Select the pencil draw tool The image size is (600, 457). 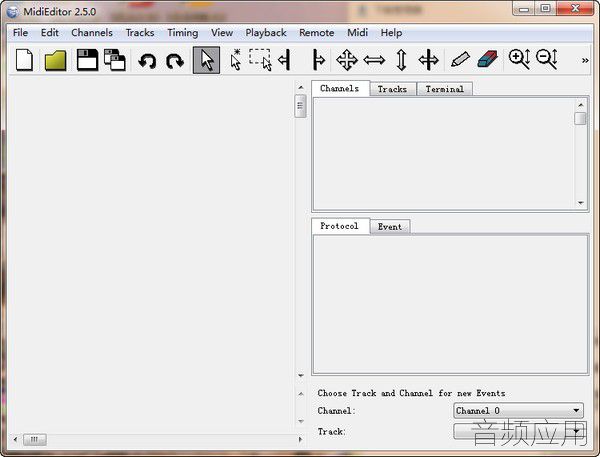click(x=460, y=60)
